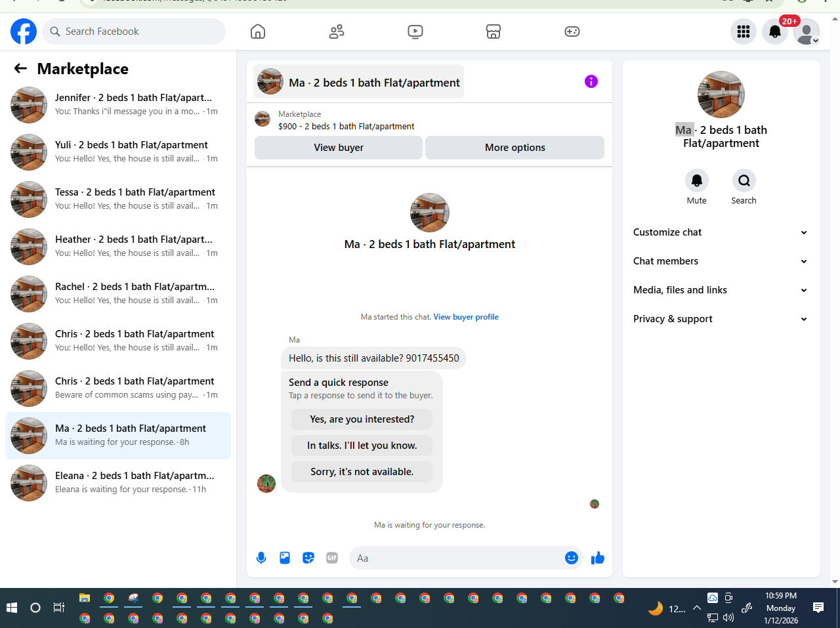The image size is (840, 628).
Task: Click the $900 listing thumbnail under Marketplace
Action: pyautogui.click(x=262, y=119)
